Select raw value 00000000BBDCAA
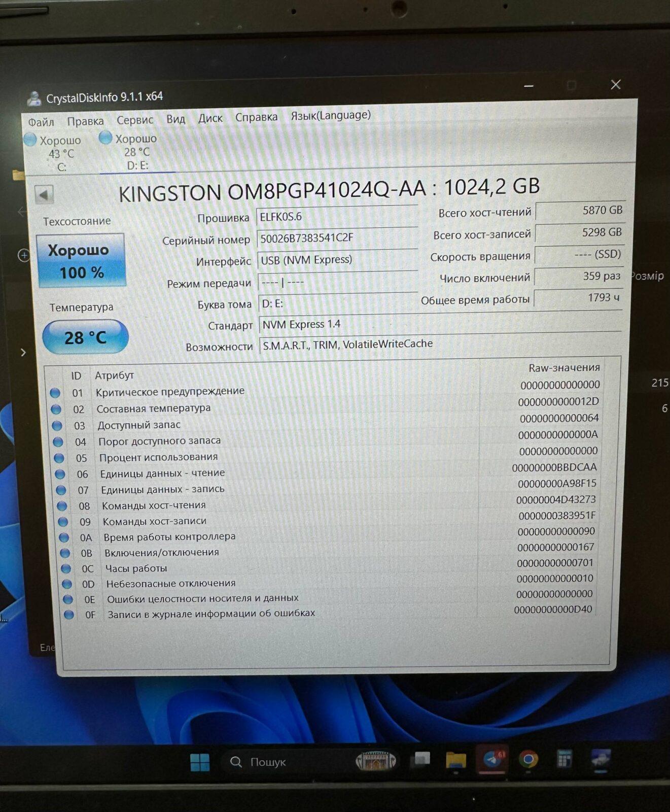This screenshot has width=670, height=812. point(554,467)
